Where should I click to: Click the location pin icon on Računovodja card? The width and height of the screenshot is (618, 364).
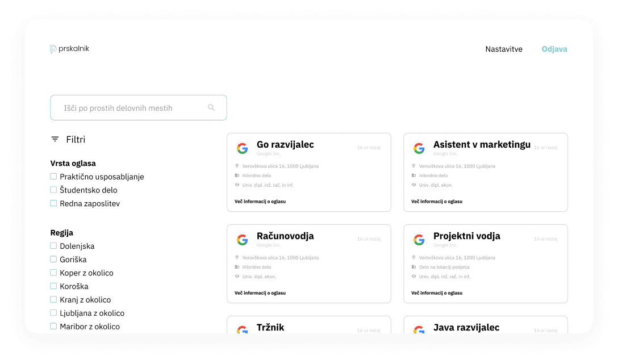tap(237, 257)
